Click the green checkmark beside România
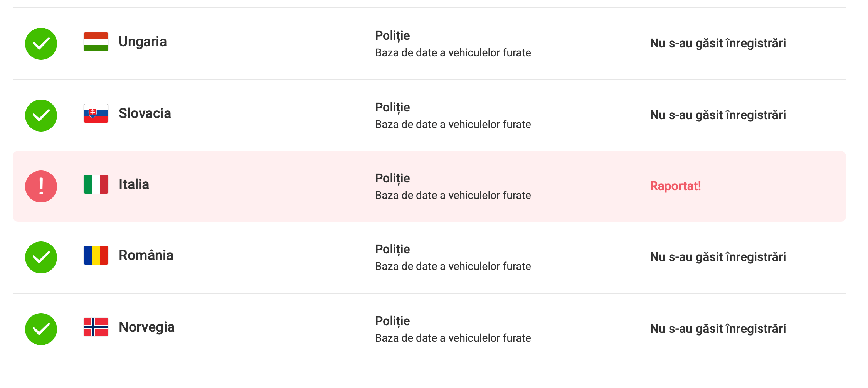 pyautogui.click(x=41, y=257)
